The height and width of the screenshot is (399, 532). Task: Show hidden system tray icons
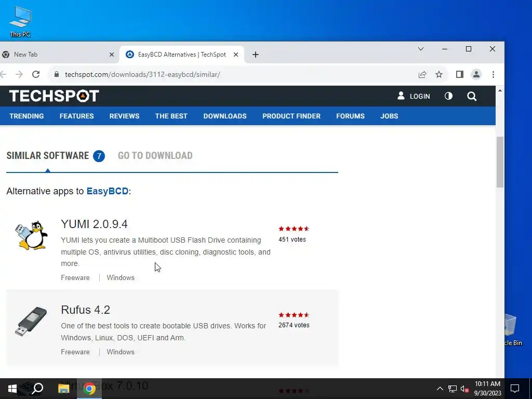(x=440, y=389)
